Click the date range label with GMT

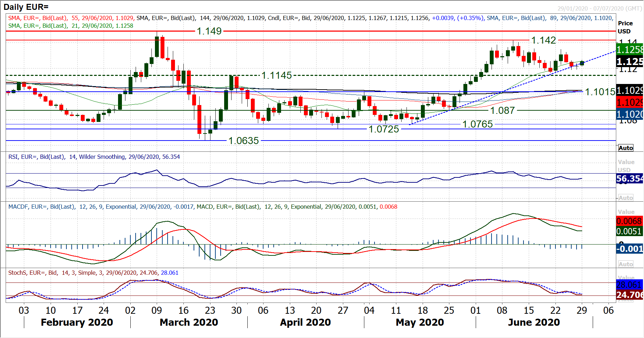[599, 8]
